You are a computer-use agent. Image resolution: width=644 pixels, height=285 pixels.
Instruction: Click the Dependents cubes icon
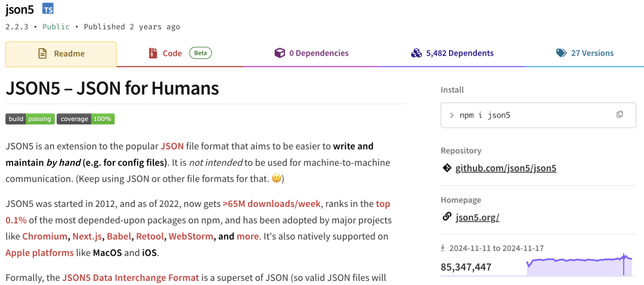click(x=416, y=54)
